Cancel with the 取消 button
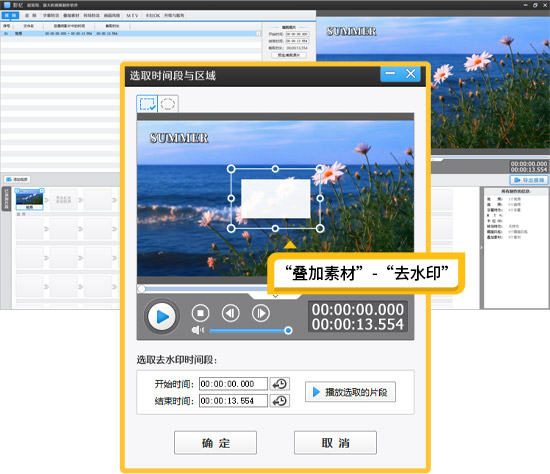This screenshot has width=550, height=474. (x=335, y=443)
